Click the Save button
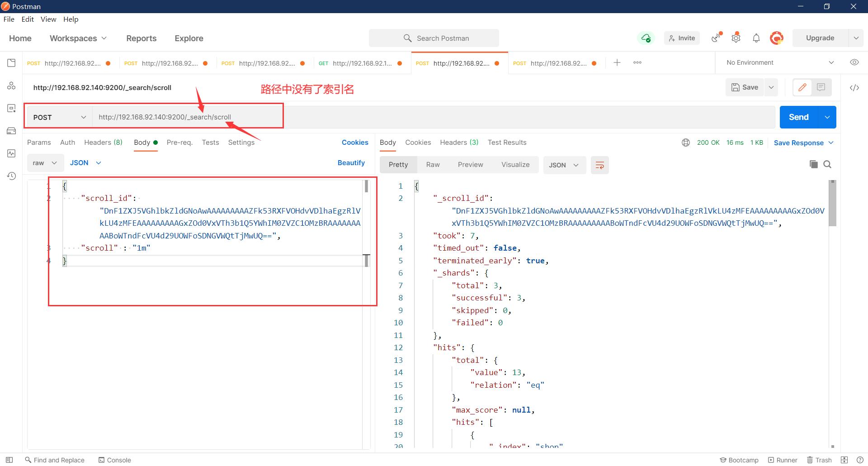This screenshot has width=868, height=466. (745, 87)
